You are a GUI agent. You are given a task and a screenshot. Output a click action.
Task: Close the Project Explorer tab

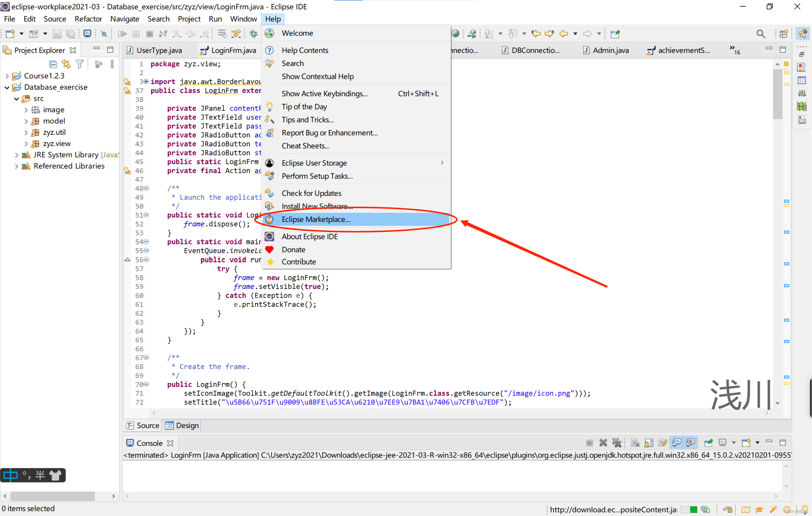[x=73, y=50]
